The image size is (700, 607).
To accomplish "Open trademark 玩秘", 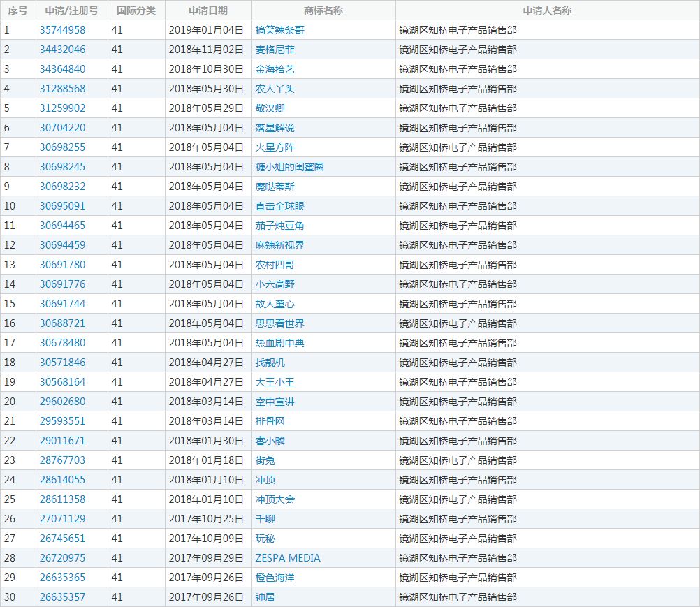I will (x=265, y=539).
